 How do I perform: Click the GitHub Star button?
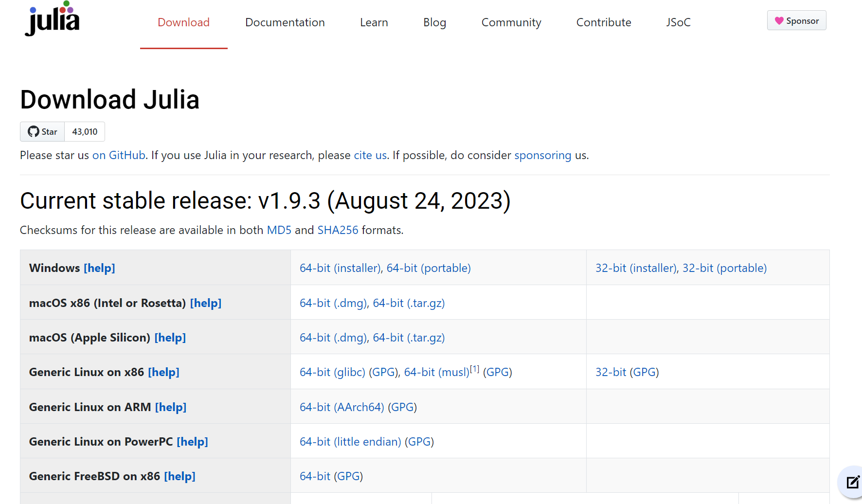pyautogui.click(x=42, y=132)
